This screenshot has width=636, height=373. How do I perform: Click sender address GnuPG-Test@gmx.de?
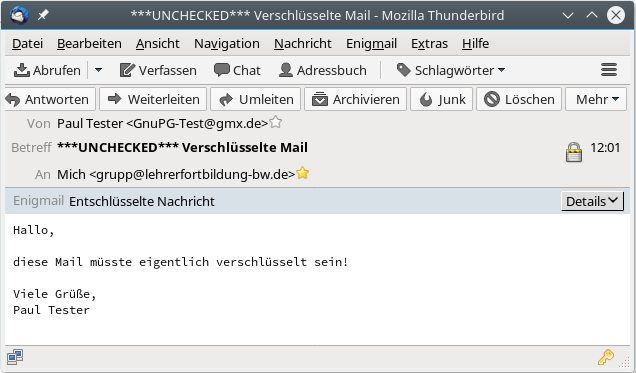coord(197,123)
